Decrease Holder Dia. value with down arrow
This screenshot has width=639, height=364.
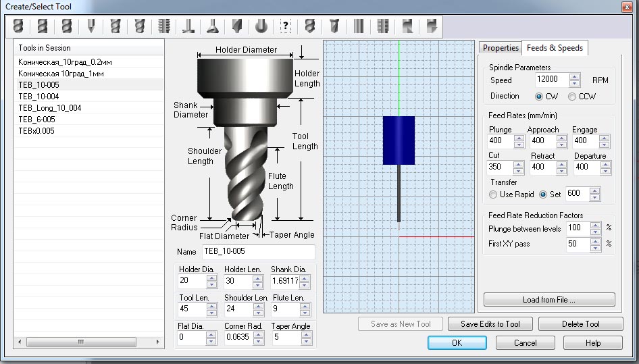click(212, 284)
